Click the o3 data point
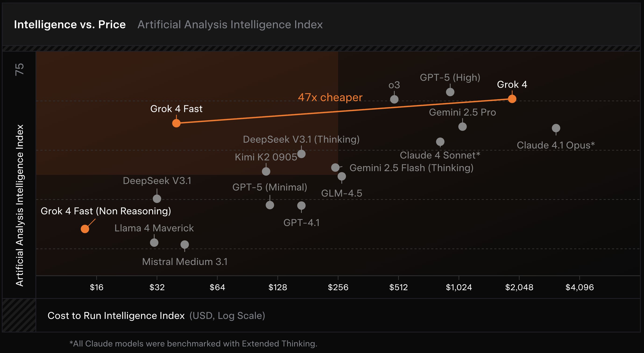 pos(394,99)
